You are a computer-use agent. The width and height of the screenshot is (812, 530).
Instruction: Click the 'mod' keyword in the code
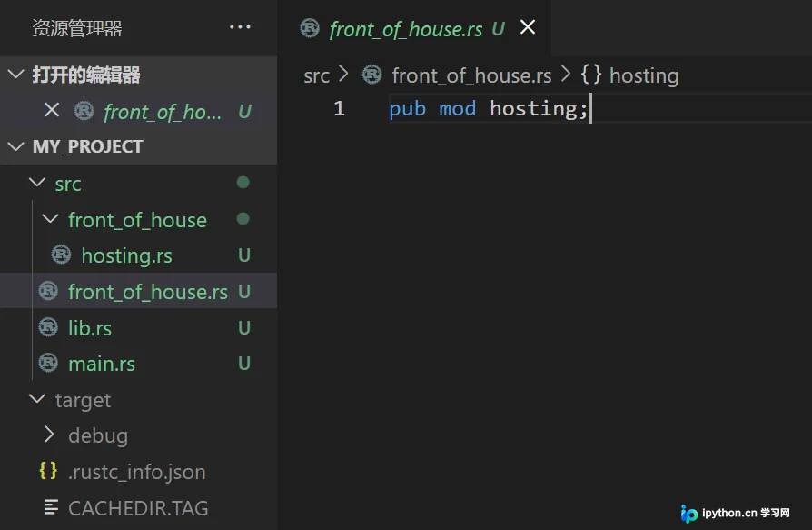click(x=458, y=109)
